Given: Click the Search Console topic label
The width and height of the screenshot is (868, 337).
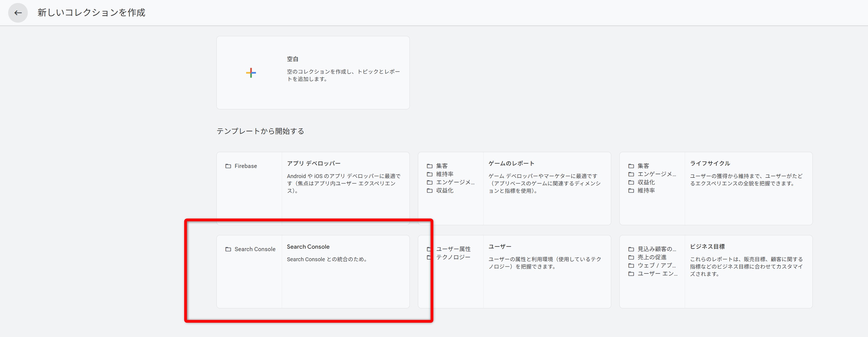Looking at the screenshot, I should tap(255, 249).
